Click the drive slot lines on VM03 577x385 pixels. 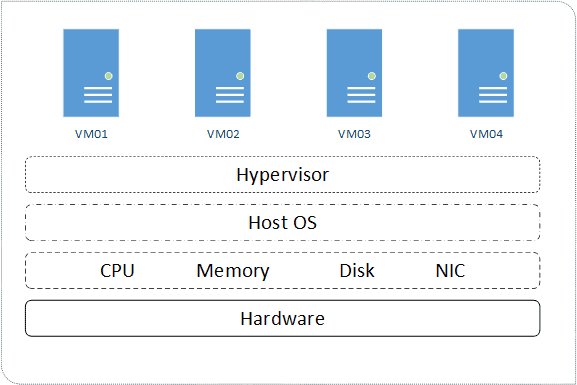(x=361, y=95)
